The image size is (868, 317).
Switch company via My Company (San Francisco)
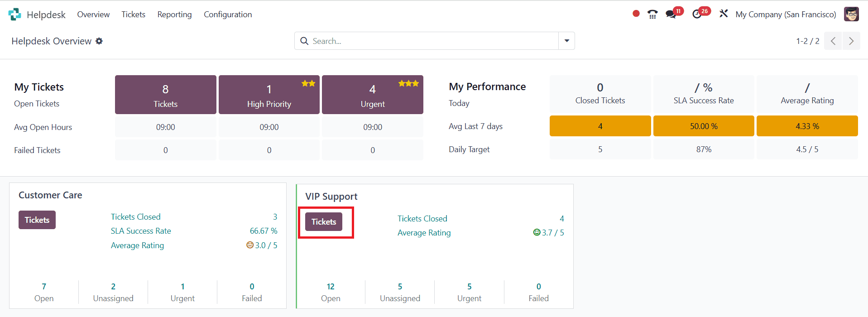(x=786, y=14)
